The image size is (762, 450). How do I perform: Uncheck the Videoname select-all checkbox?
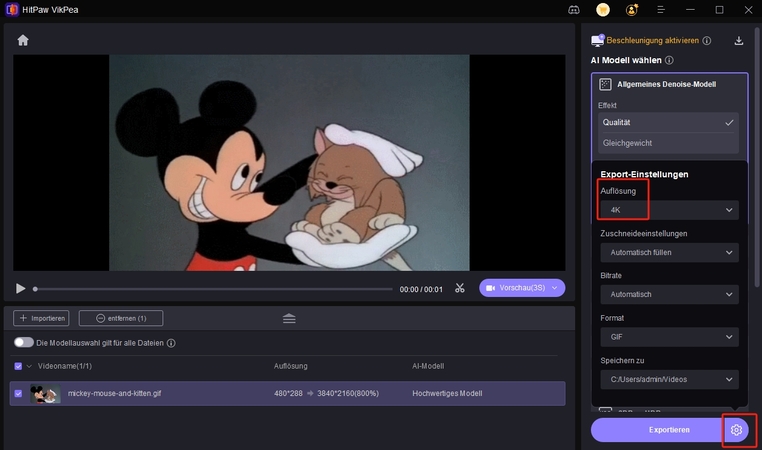[19, 366]
